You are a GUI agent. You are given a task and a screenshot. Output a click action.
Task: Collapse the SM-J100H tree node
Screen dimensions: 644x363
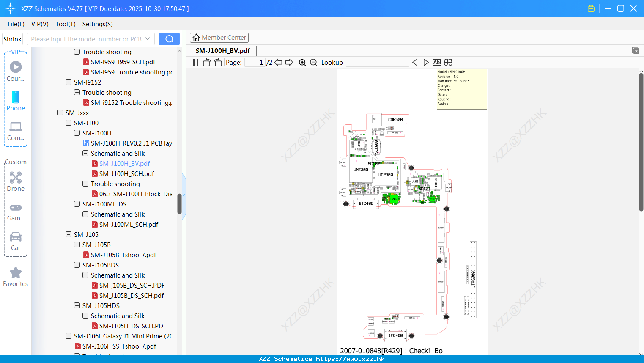pyautogui.click(x=77, y=133)
